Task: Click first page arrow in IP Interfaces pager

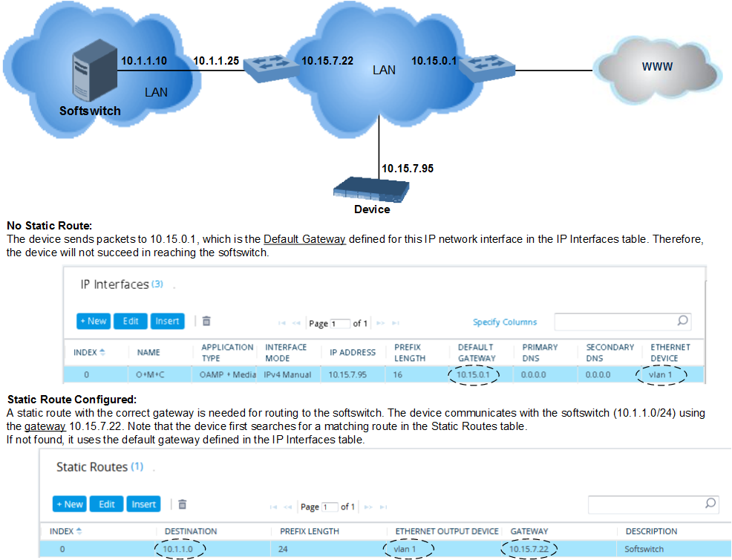Action: click(x=282, y=322)
